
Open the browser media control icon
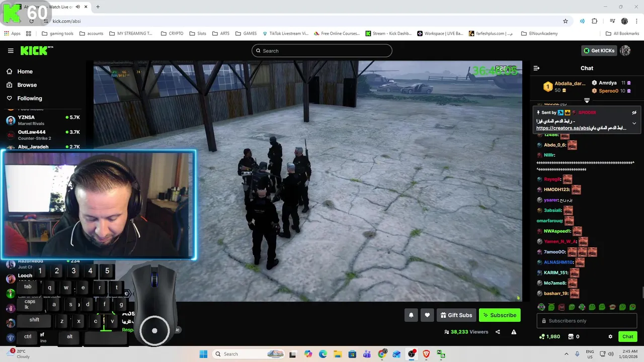(612, 21)
